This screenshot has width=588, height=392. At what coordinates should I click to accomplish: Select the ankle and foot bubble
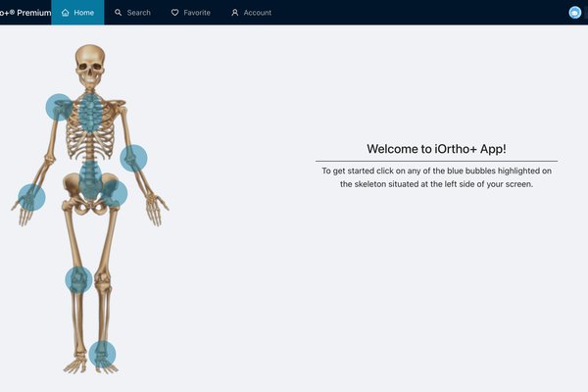click(x=102, y=354)
